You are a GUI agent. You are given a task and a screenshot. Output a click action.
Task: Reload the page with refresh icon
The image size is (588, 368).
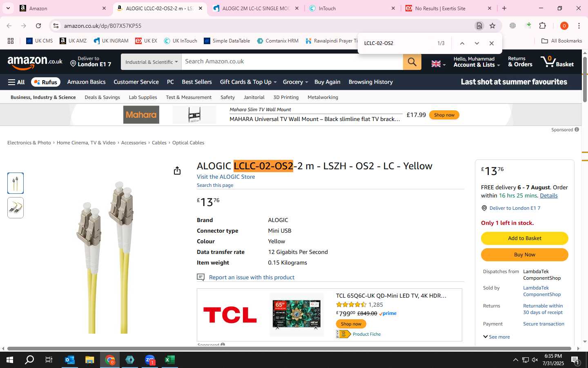point(38,26)
